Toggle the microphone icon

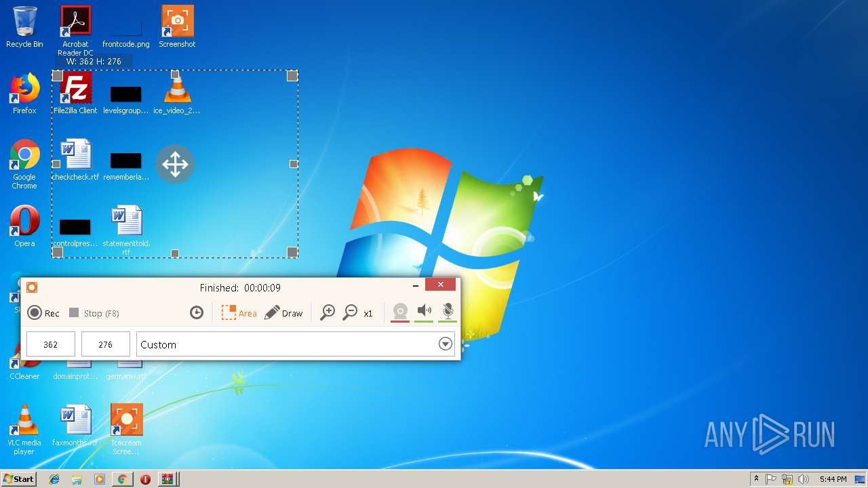coord(448,312)
